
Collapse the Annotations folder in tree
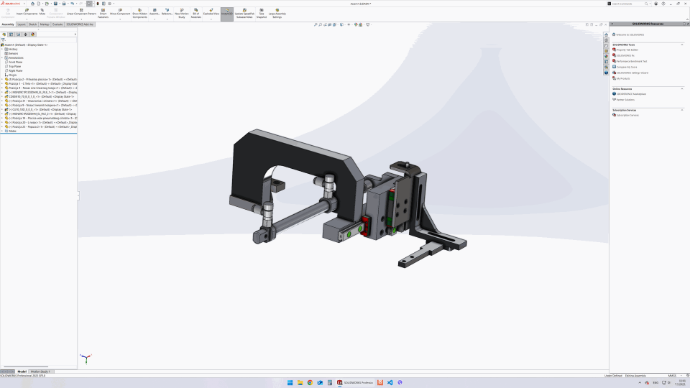(2, 58)
